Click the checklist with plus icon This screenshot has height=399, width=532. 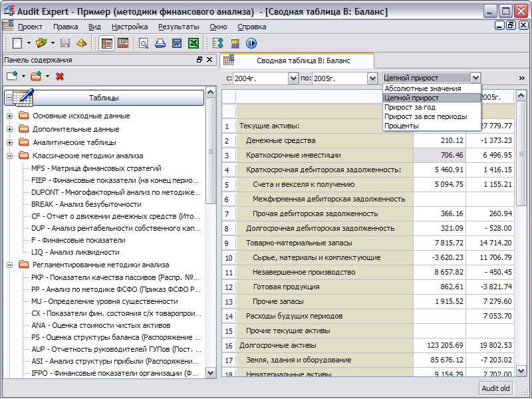[218, 43]
